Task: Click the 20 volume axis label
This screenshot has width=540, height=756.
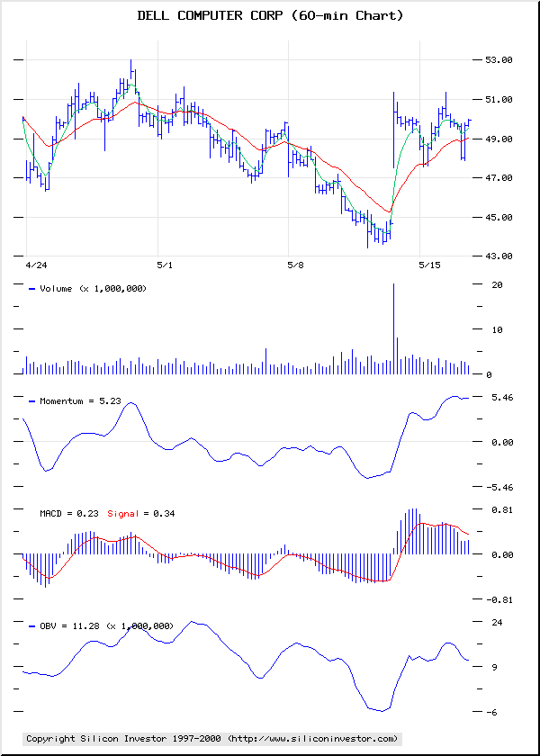Action: pyautogui.click(x=496, y=285)
